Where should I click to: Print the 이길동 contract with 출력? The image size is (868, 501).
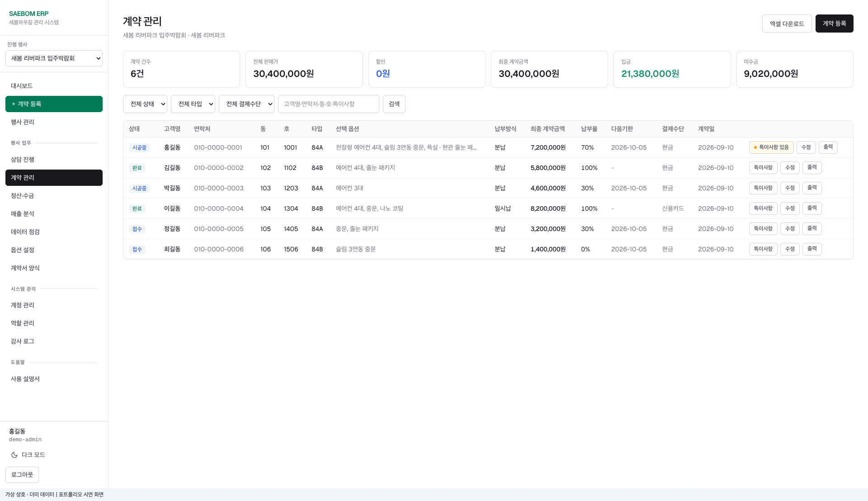pos(812,208)
